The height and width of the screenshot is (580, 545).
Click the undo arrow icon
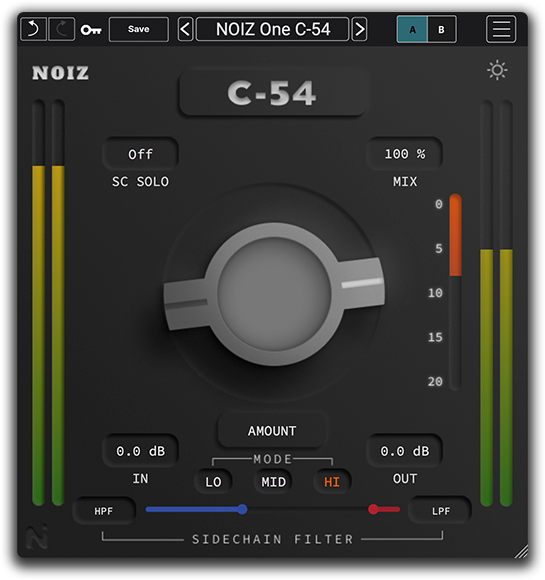click(33, 29)
